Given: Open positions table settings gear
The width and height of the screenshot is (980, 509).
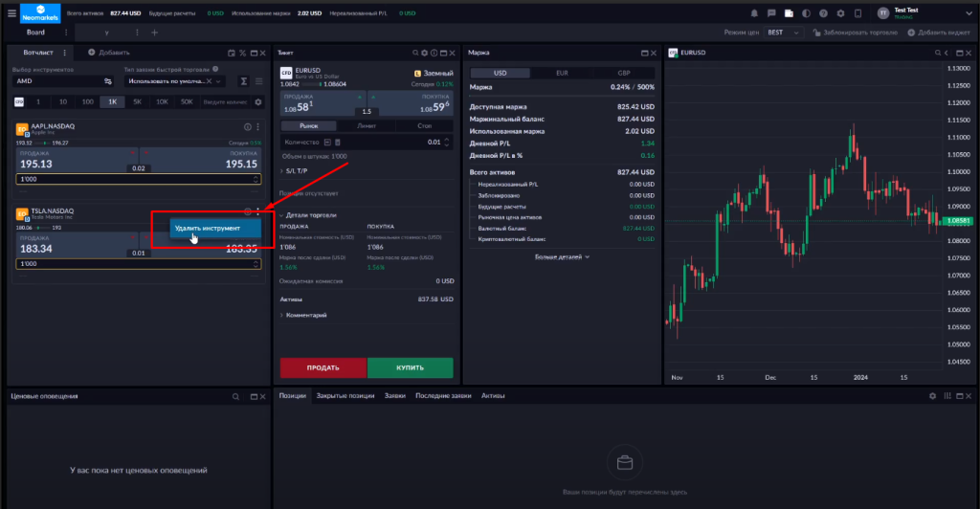Looking at the screenshot, I should pos(932,396).
